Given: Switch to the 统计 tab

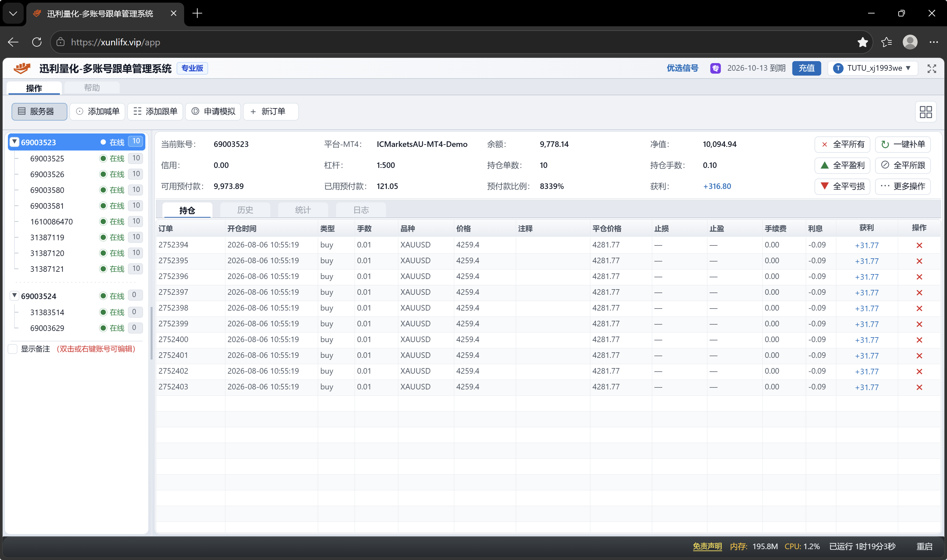Looking at the screenshot, I should (x=303, y=210).
